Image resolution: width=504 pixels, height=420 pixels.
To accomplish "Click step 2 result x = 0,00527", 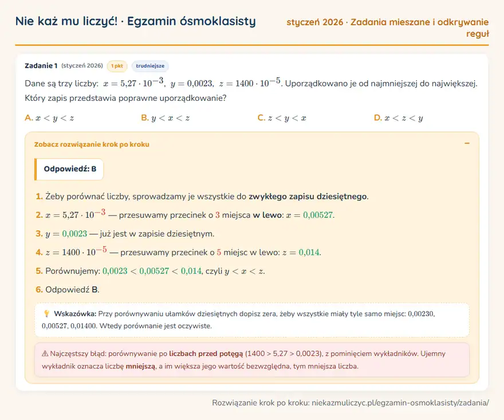I will coord(310,215).
